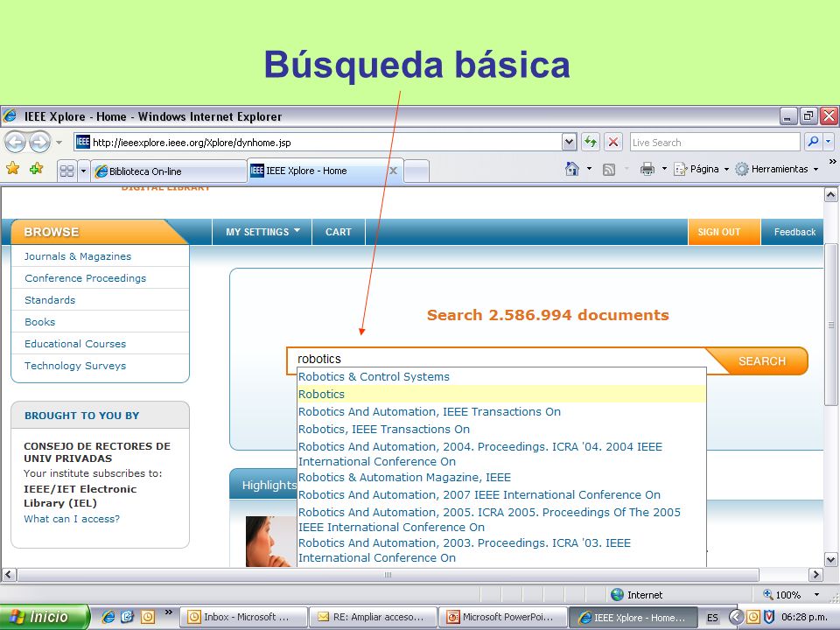Screen dimensions: 840x630
Task: Click the vertical scrollbar up arrow
Action: coord(830,194)
